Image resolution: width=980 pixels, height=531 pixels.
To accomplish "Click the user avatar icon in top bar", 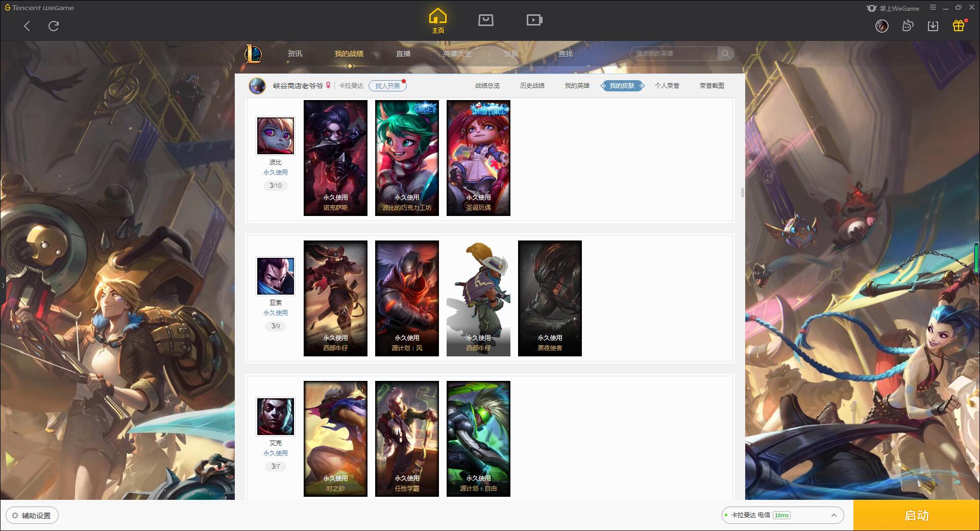I will 881,26.
